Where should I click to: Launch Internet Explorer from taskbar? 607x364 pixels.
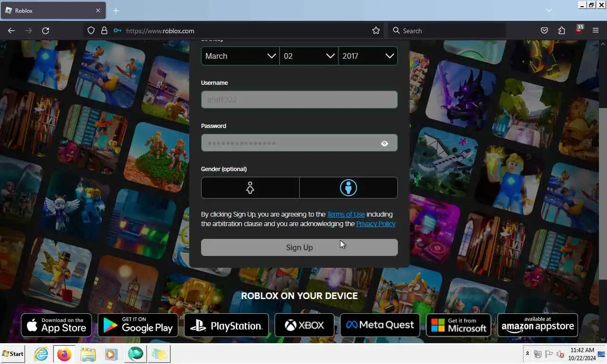(41, 354)
